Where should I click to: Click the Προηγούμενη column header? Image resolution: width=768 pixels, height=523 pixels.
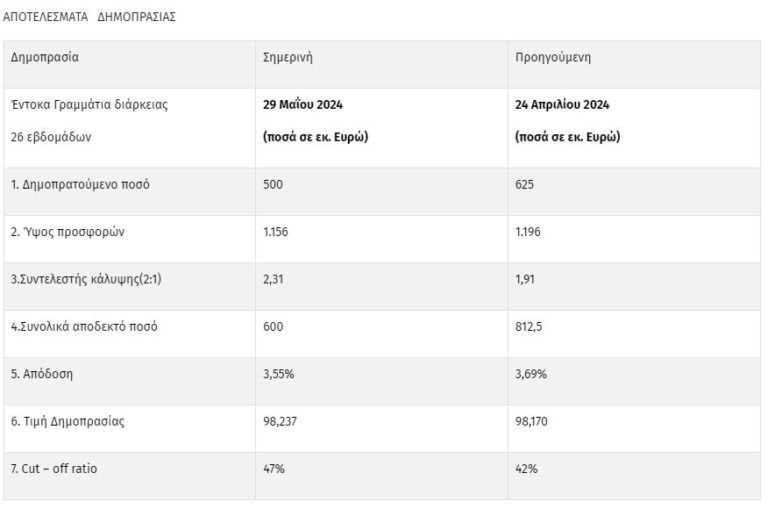coord(553,57)
